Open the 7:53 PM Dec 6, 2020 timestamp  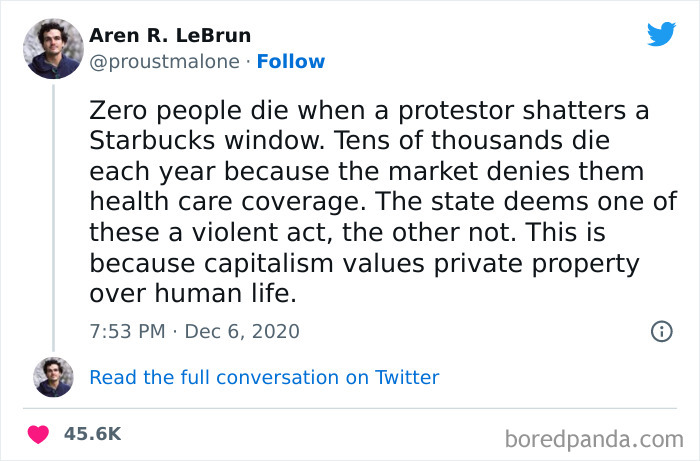pyautogui.click(x=194, y=331)
